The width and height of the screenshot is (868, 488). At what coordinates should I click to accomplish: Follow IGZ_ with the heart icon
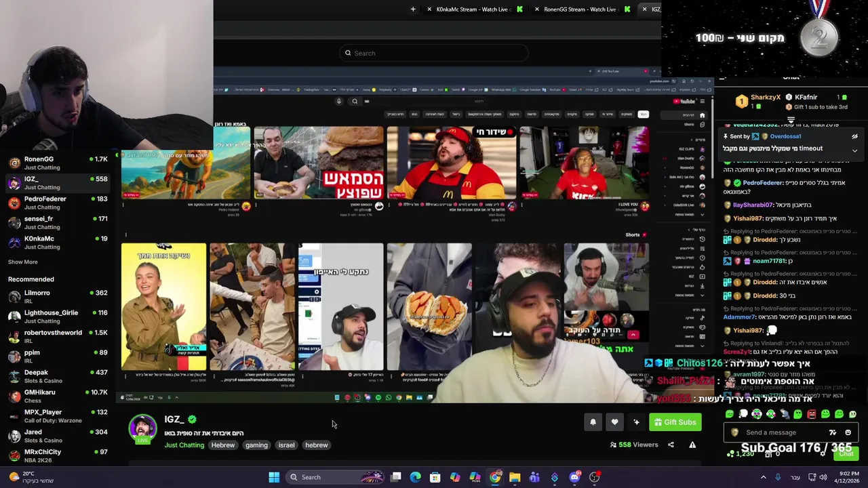pyautogui.click(x=614, y=422)
